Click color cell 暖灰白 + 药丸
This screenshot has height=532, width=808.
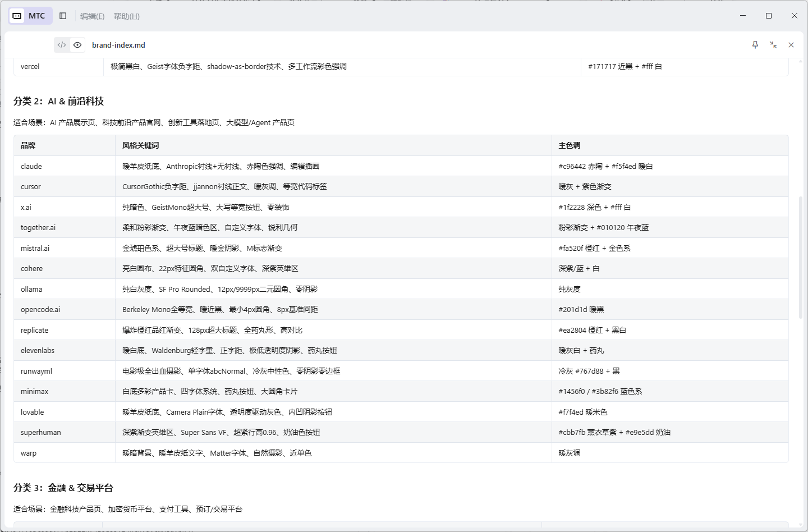[x=670, y=350]
